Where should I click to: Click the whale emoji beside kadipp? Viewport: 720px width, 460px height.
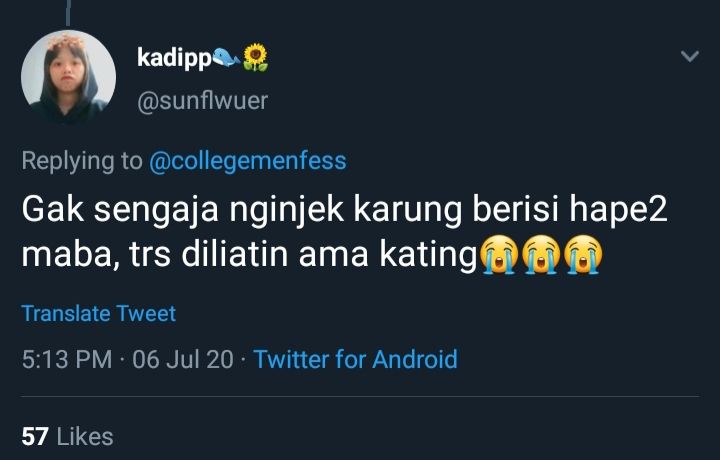tap(226, 58)
